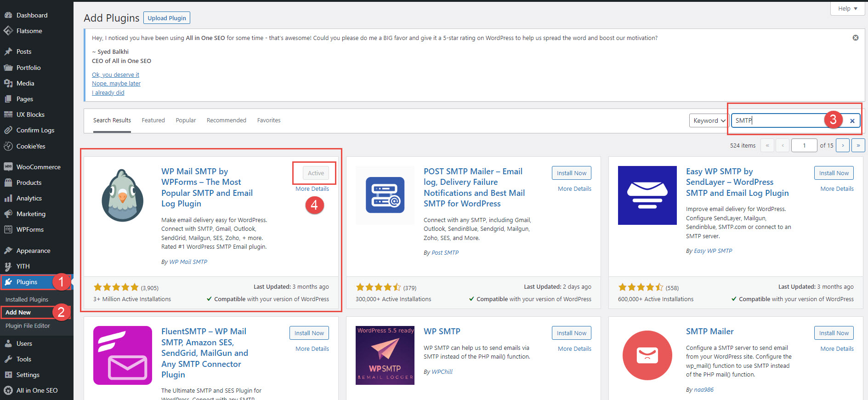Click the All in One SEO icon
Image resolution: width=868 pixels, height=400 pixels.
[x=8, y=390]
